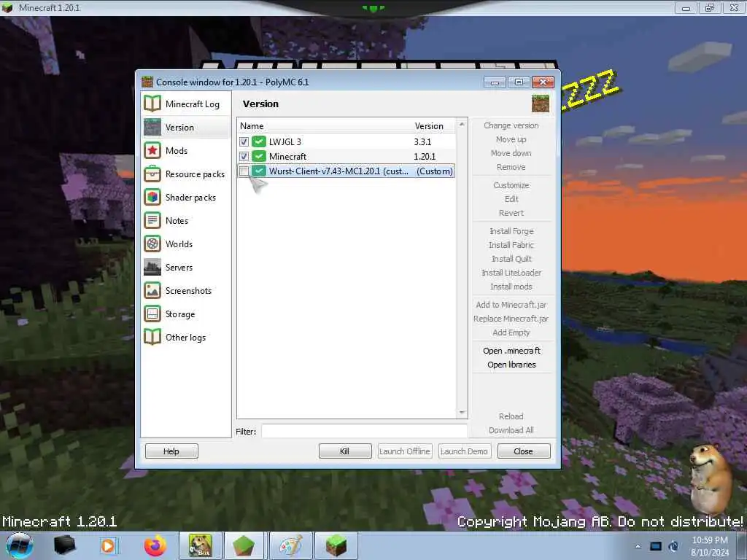The width and height of the screenshot is (747, 560).
Task: Switch to the Notes page label
Action: coord(177,220)
